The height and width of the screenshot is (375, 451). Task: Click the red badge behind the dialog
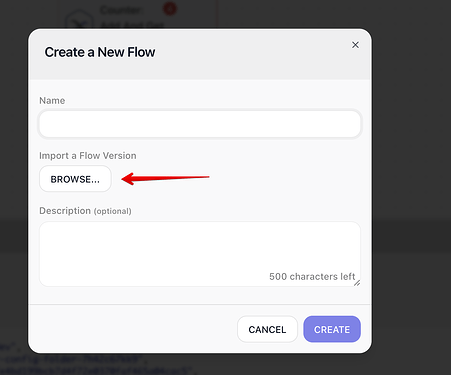(170, 9)
